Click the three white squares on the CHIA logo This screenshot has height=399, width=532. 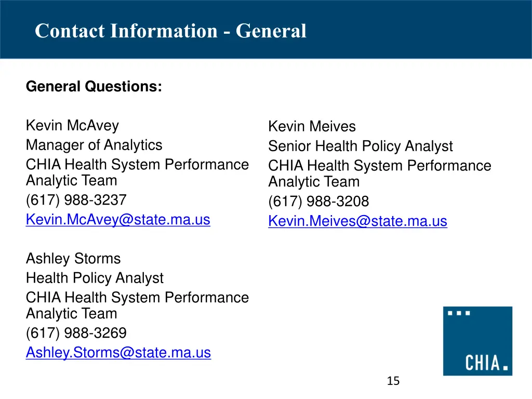point(459,313)
